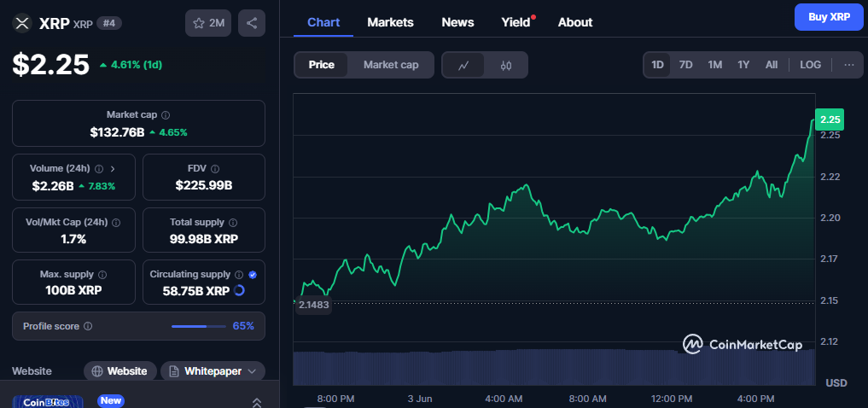This screenshot has width=868, height=408.
Task: Click the New badge
Action: pos(111,400)
